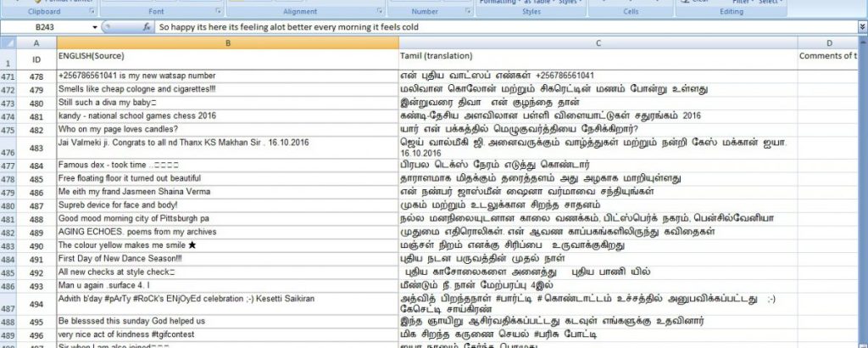Image resolution: width=868 pixels, height=348 pixels.
Task: Click the 'Tamil (translation)' header cell
Action: click(598, 59)
